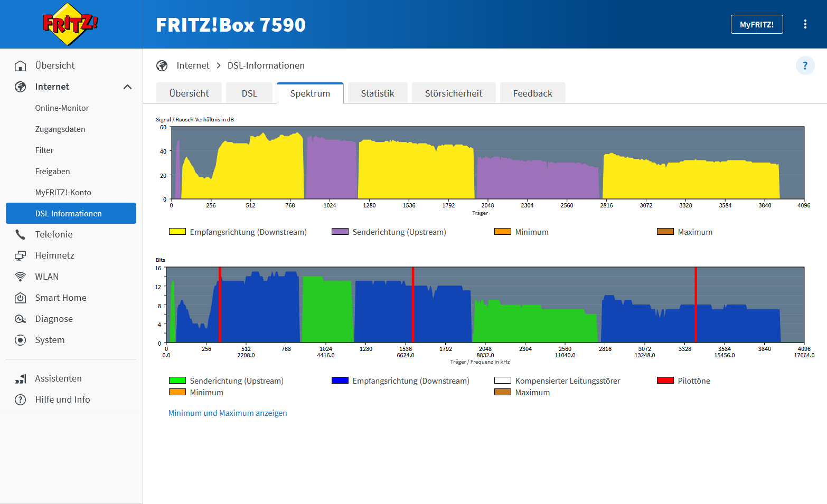The image size is (827, 504).
Task: Open Hilfe und Info label
Action: 62,400
